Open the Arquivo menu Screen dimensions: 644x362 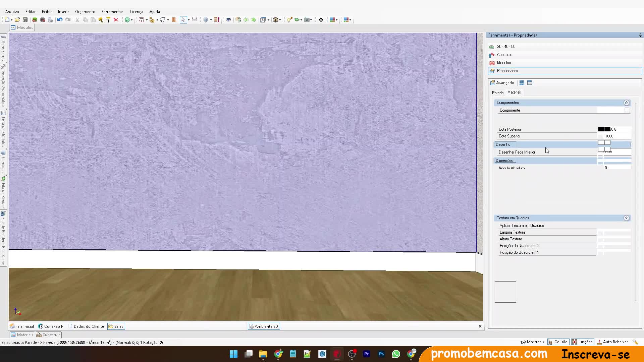(12, 11)
